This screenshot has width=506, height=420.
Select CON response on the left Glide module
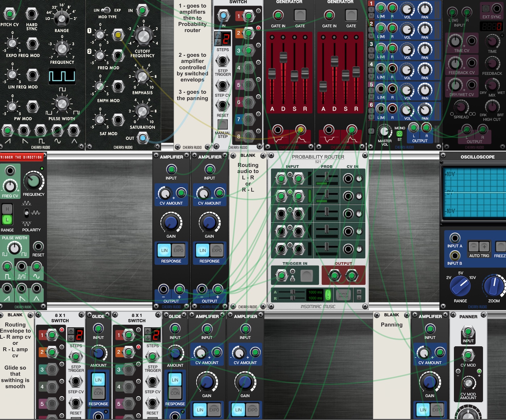(x=98, y=393)
